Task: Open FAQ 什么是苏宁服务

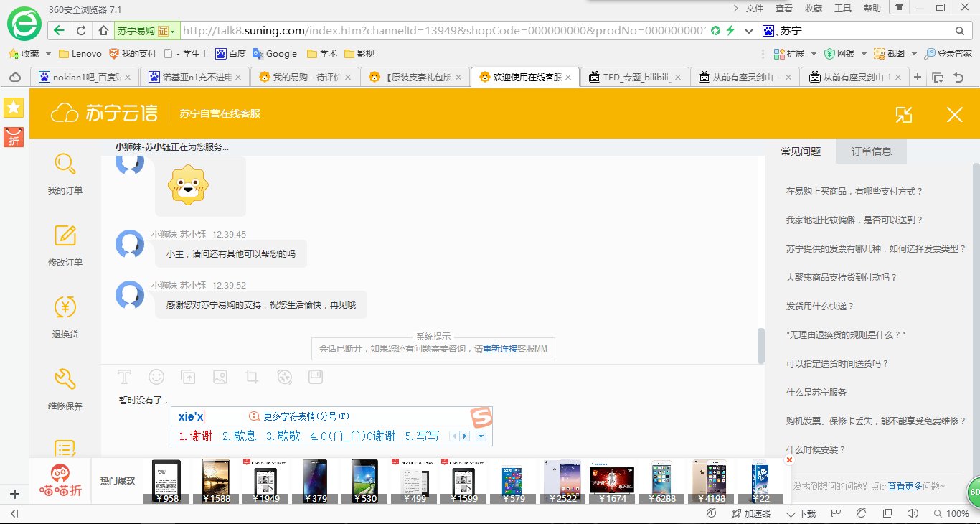Action: [816, 392]
